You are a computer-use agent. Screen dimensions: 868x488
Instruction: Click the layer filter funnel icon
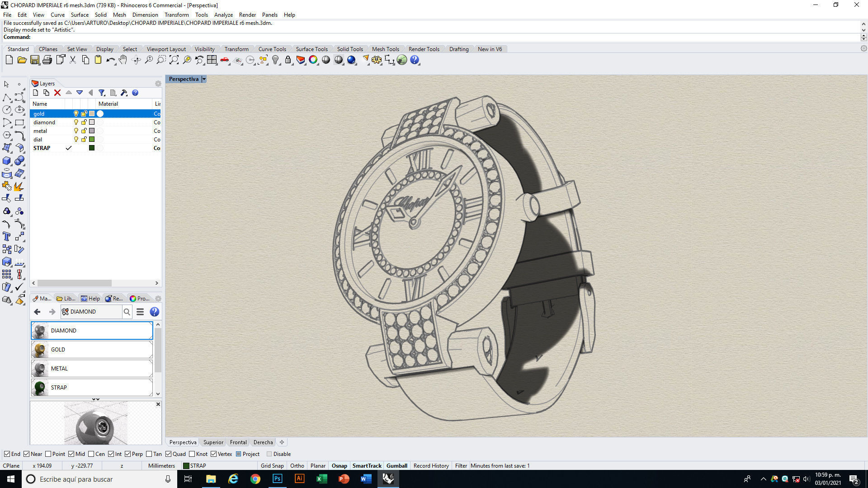102,93
